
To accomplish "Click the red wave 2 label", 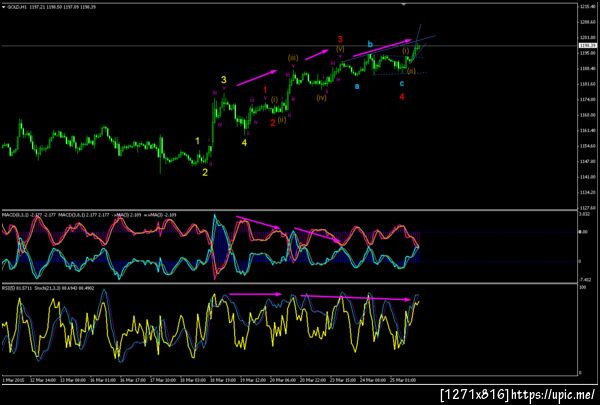I will pos(272,123).
